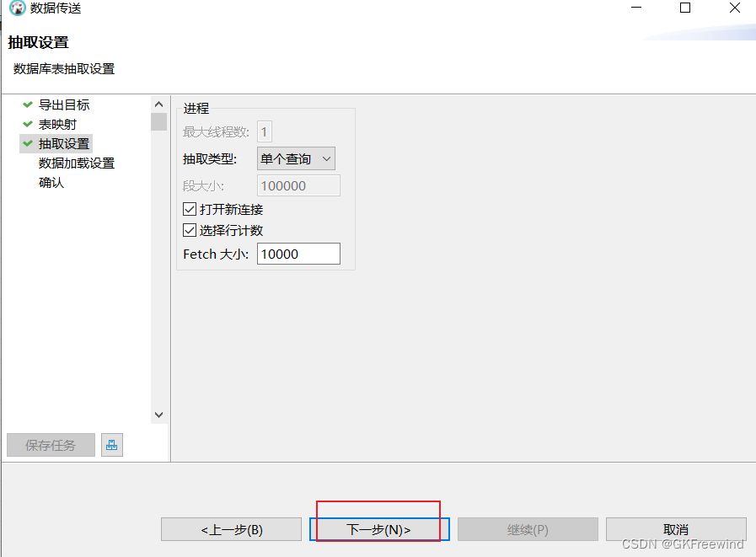The width and height of the screenshot is (756, 557).
Task: Click the 取消 button
Action: click(x=676, y=529)
